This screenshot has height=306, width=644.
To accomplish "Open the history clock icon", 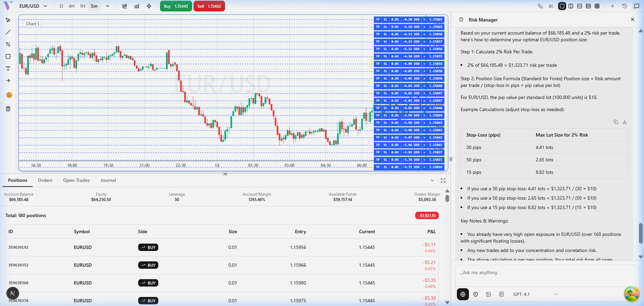I will (x=624, y=6).
